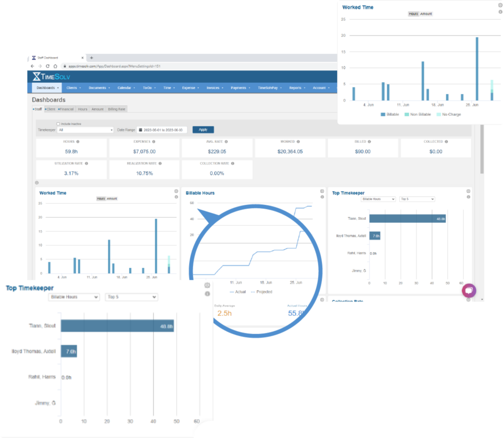Click the Apply button
Screen dimensions: 504x438
pyautogui.click(x=203, y=130)
